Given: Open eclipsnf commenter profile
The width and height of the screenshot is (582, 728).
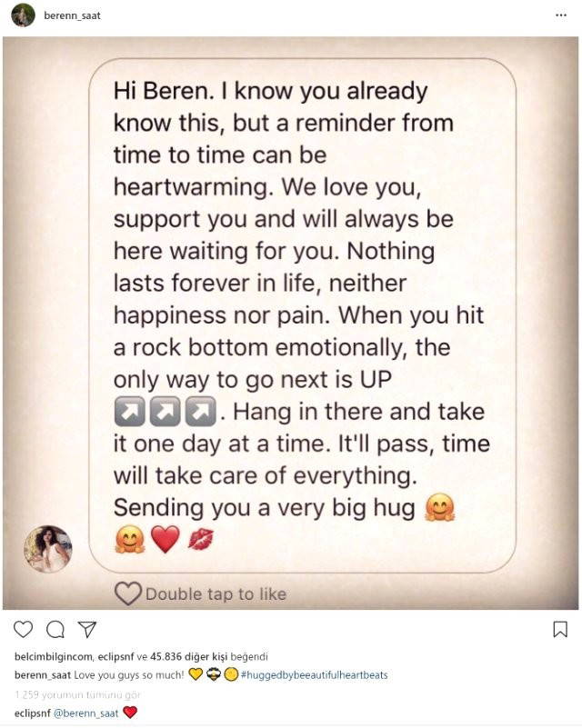Looking at the screenshot, I should (x=33, y=713).
